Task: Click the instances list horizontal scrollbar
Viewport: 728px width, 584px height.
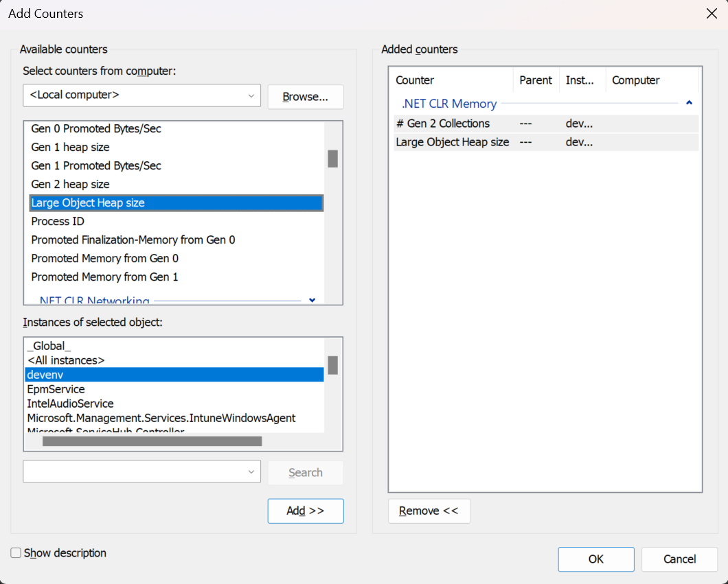Action: point(151,441)
